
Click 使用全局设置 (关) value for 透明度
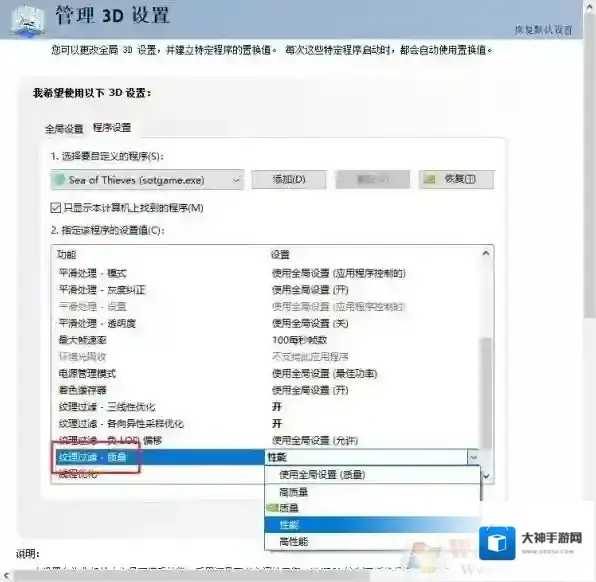point(310,323)
